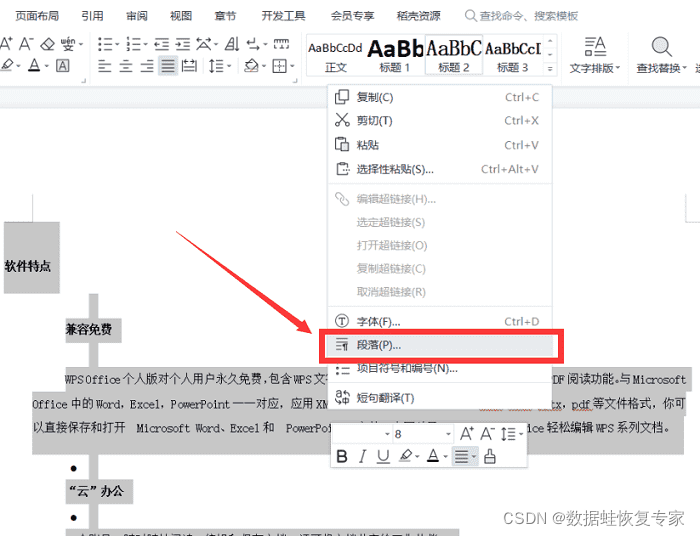This screenshot has height=536, width=700.
Task: Expand the numbered list dropdown arrow
Action: 145,44
